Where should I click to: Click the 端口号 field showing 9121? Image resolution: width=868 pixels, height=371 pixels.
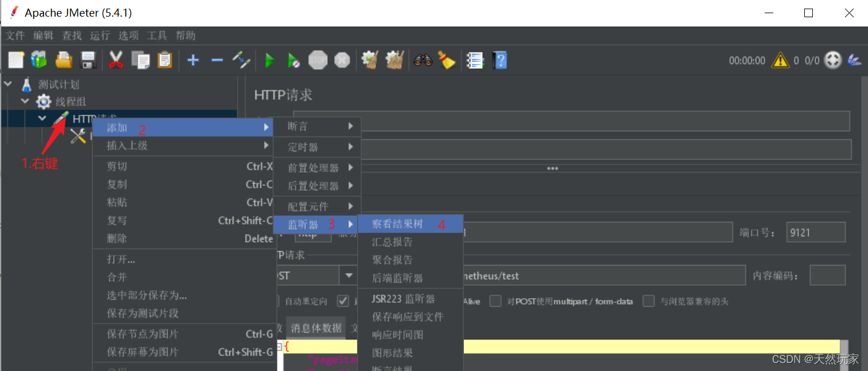(x=816, y=232)
